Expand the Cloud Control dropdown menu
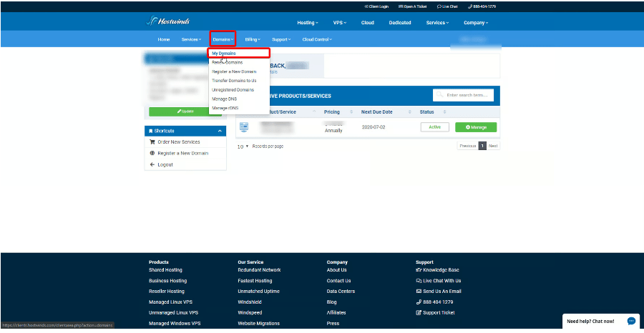This screenshot has height=333, width=644. click(316, 39)
